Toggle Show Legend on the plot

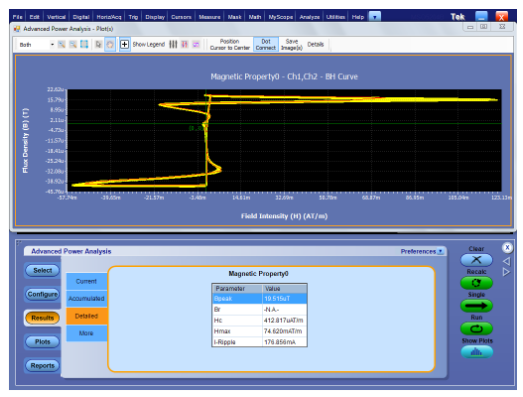click(149, 44)
